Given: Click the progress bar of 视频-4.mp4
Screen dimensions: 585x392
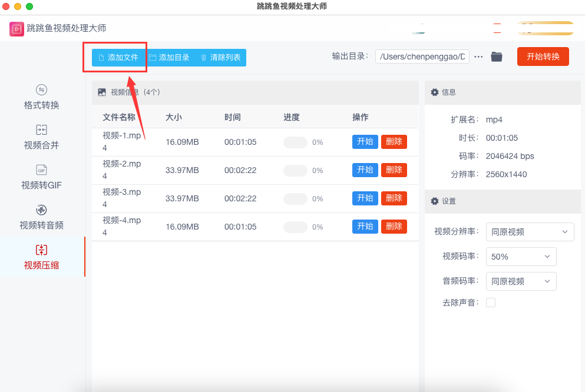Looking at the screenshot, I should [295, 227].
